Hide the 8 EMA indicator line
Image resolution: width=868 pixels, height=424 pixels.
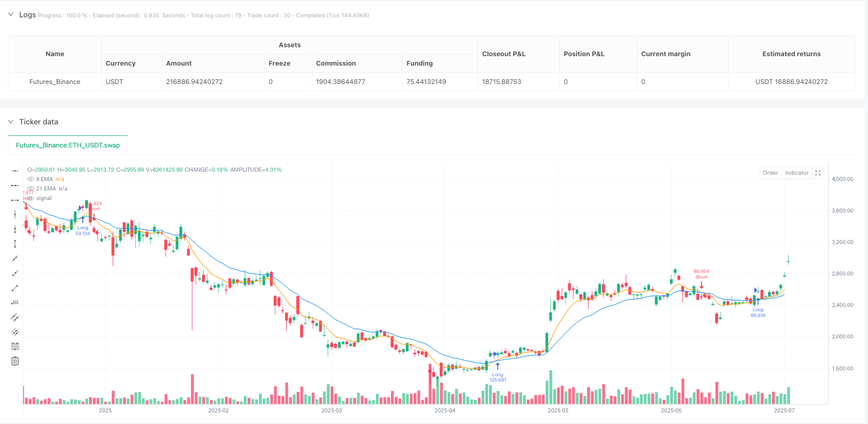point(31,179)
